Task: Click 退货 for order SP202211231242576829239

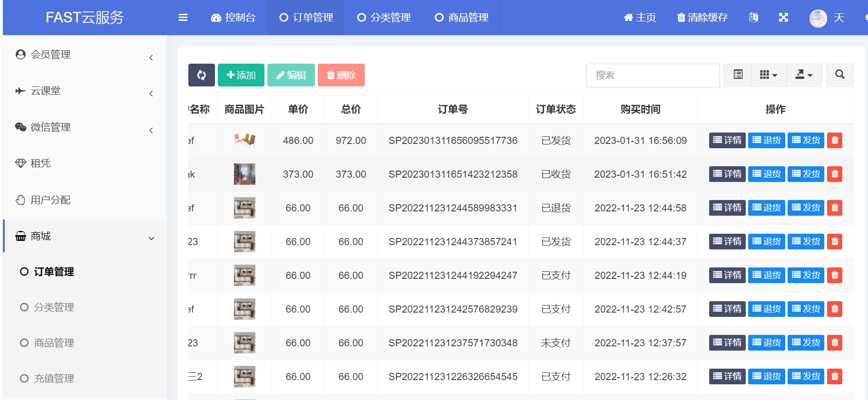Action: [767, 309]
